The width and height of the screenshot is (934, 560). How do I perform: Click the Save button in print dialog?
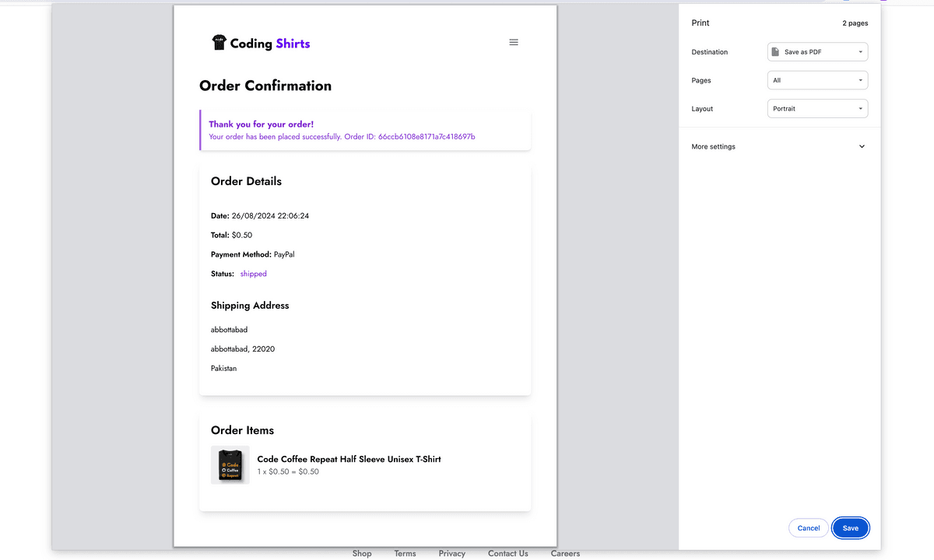[x=850, y=528]
